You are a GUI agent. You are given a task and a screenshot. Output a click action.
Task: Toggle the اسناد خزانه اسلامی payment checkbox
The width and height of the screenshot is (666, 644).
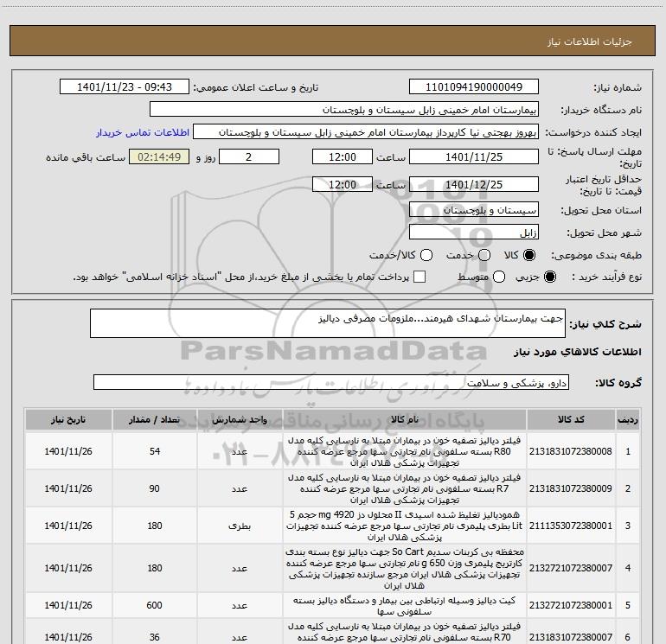coord(419,277)
